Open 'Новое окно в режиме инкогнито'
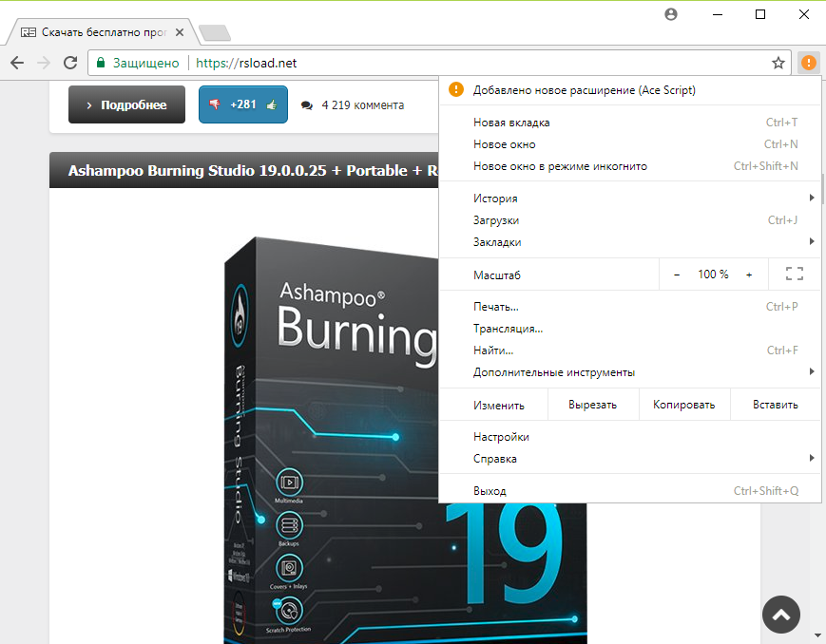 pyautogui.click(x=629, y=166)
